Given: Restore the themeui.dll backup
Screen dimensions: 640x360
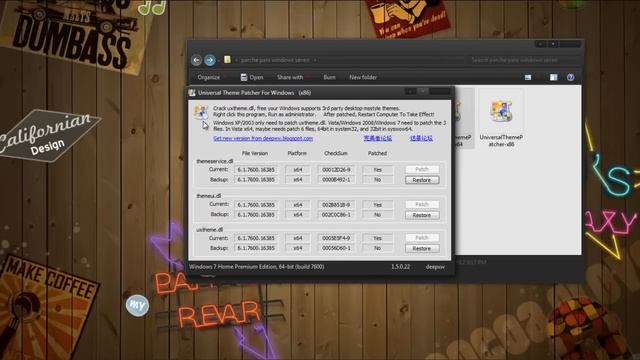Looking at the screenshot, I should (422, 215).
